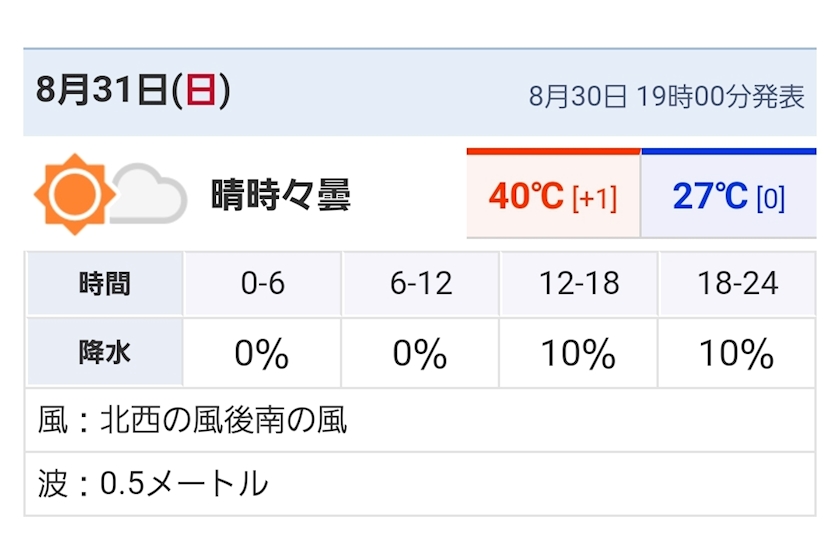The image size is (840, 534).
Task: Choose the 18-24 time slot column
Action: click(737, 284)
